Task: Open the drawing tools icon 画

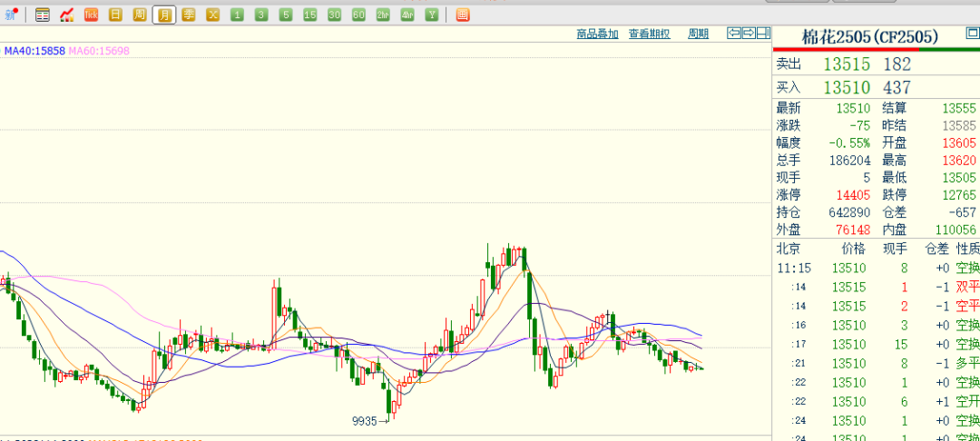Action: click(x=462, y=15)
